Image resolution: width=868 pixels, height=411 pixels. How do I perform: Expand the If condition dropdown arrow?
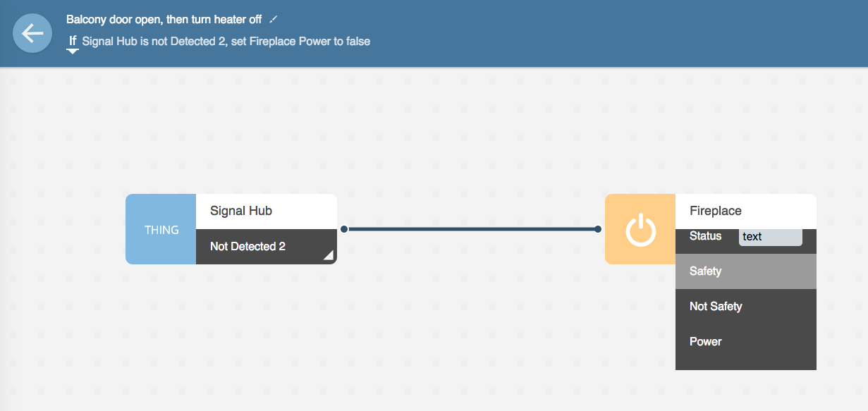pyautogui.click(x=72, y=51)
